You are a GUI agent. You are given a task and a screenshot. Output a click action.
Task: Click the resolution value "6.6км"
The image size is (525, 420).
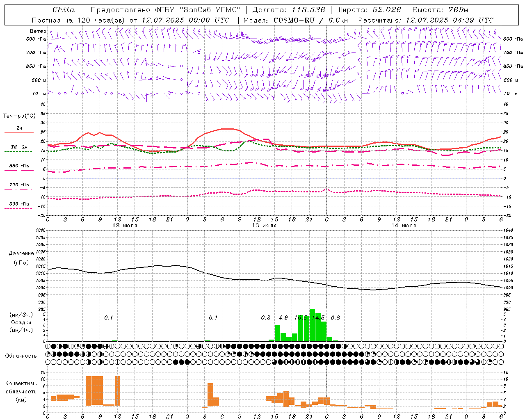coord(338,20)
